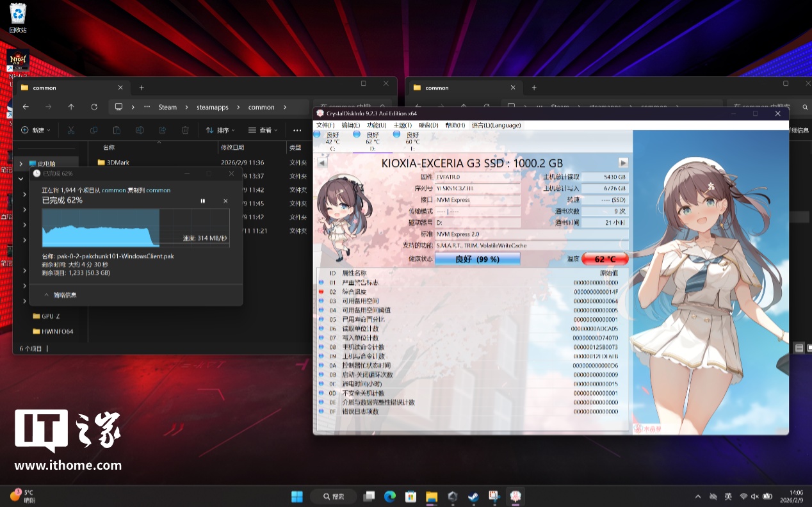
Task: Open the 语言(L)(Language) menu
Action: pos(496,125)
